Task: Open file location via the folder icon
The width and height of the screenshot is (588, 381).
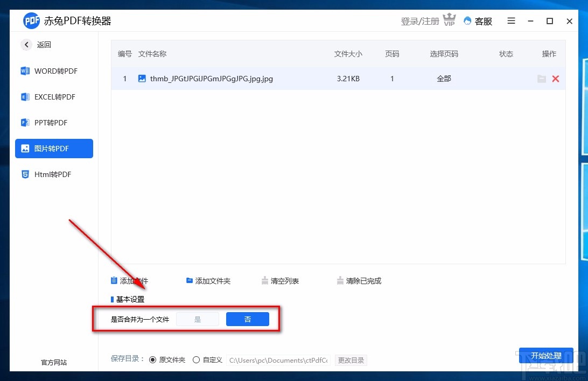Action: [542, 79]
